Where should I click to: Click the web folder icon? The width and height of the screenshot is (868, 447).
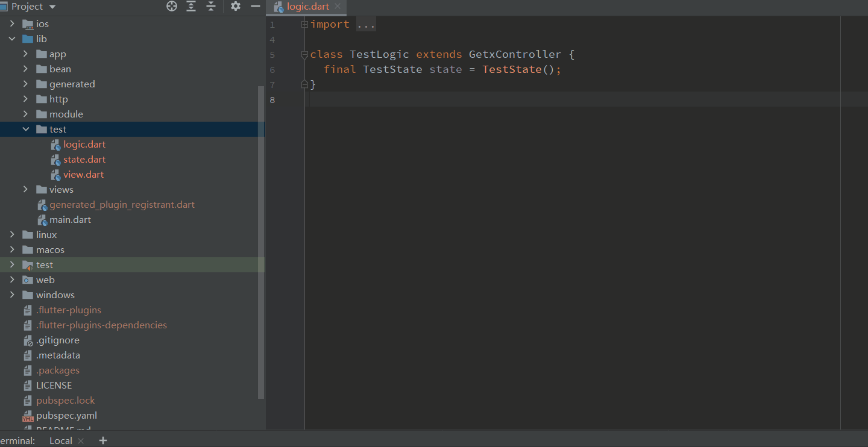(28, 280)
